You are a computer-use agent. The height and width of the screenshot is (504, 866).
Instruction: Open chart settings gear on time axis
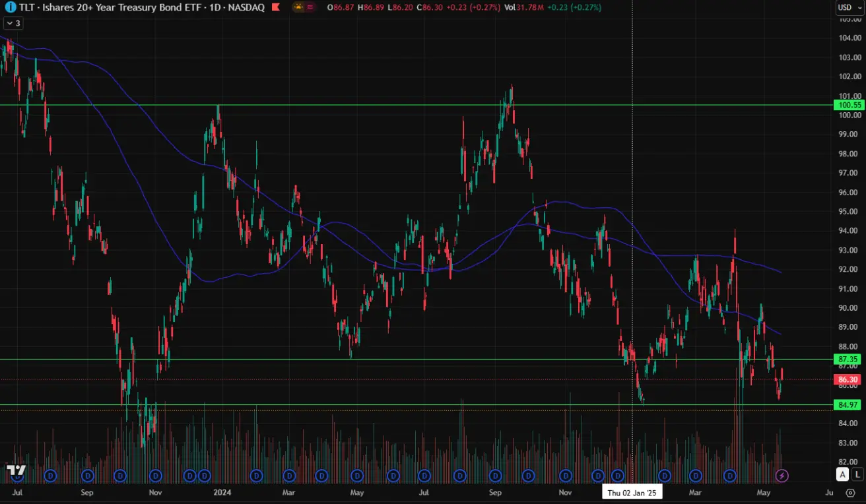tap(851, 492)
